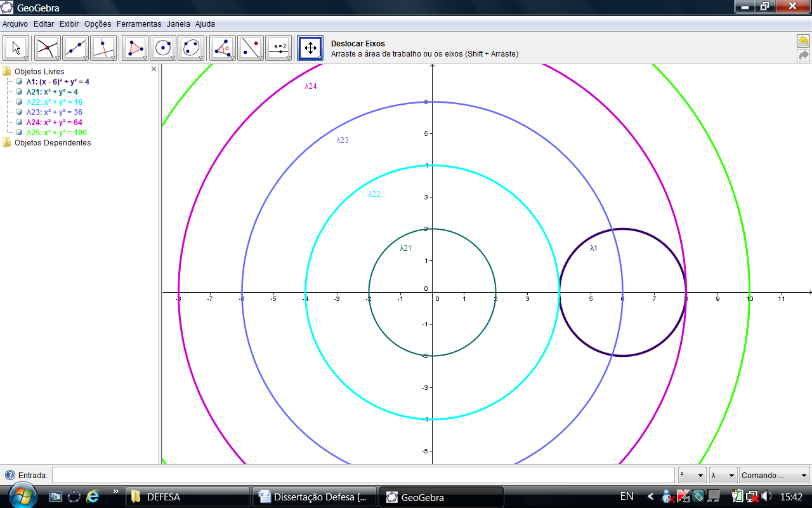Select equation λ22: x² + y² = 16
812x508 pixels.
[x=55, y=102]
